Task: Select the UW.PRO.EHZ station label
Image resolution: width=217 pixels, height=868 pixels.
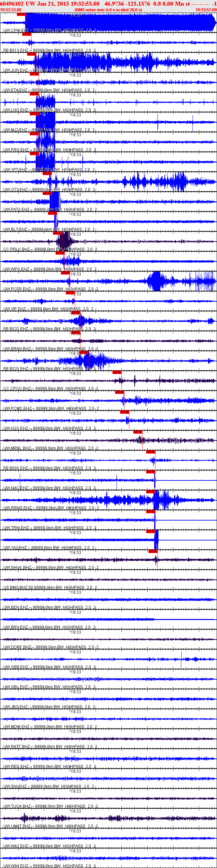Action: 16,150
